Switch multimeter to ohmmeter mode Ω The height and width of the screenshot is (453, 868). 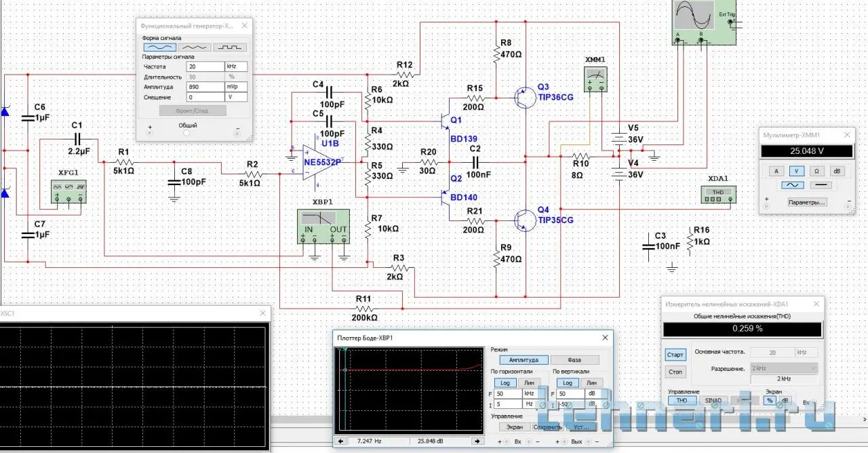point(818,170)
